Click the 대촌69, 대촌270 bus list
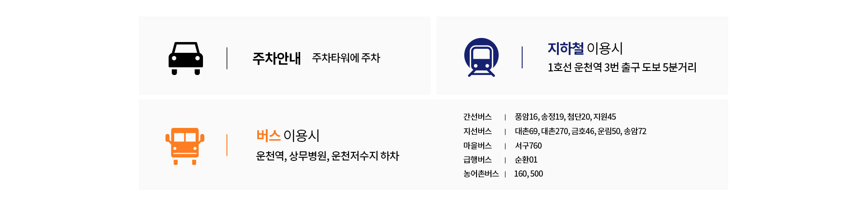Viewport: 868px width, 221px height. 580,131
